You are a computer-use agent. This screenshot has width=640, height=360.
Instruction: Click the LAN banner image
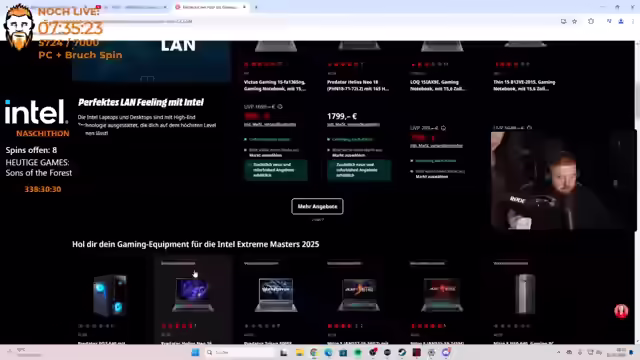point(151,61)
